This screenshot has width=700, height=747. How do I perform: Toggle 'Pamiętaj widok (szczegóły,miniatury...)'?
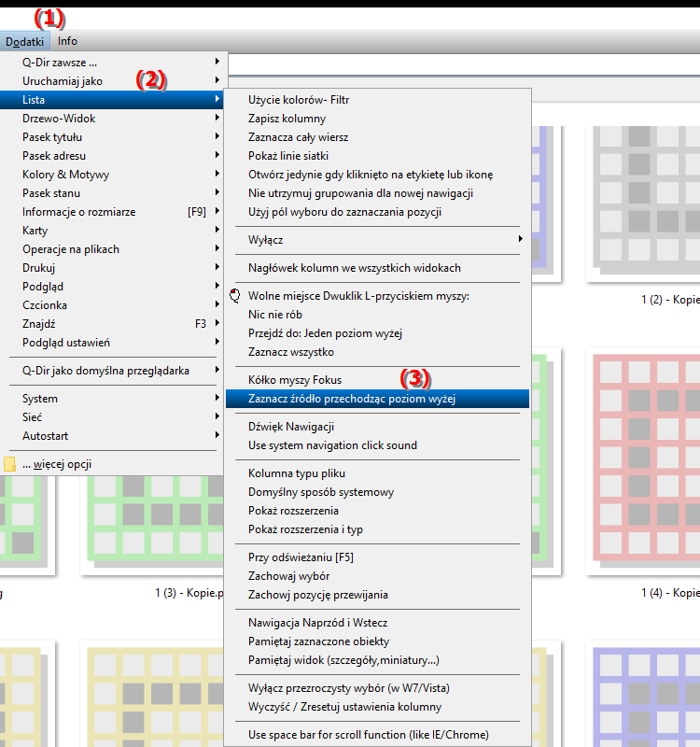click(377, 660)
